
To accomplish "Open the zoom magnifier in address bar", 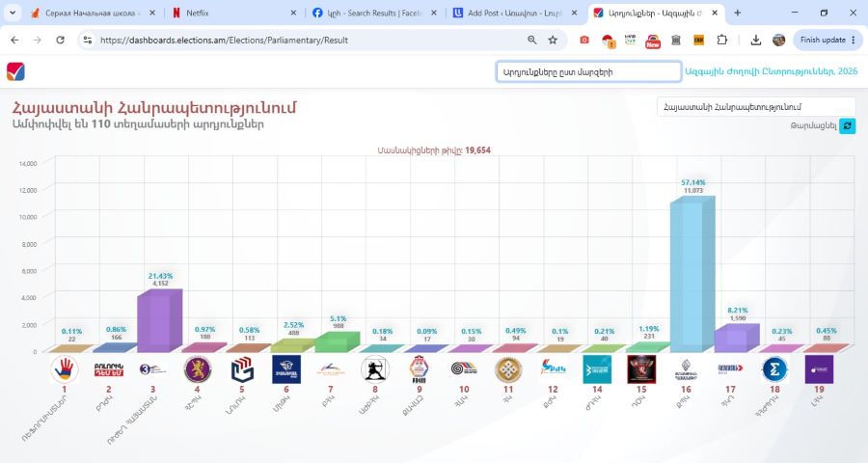I will [532, 40].
